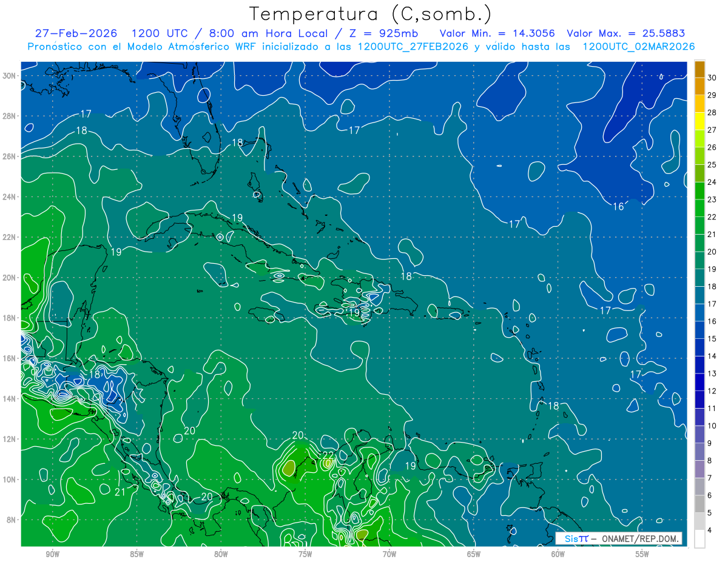This screenshot has width=728, height=562.
Task: Click the '85W' longitude axis label
Action: point(136,554)
